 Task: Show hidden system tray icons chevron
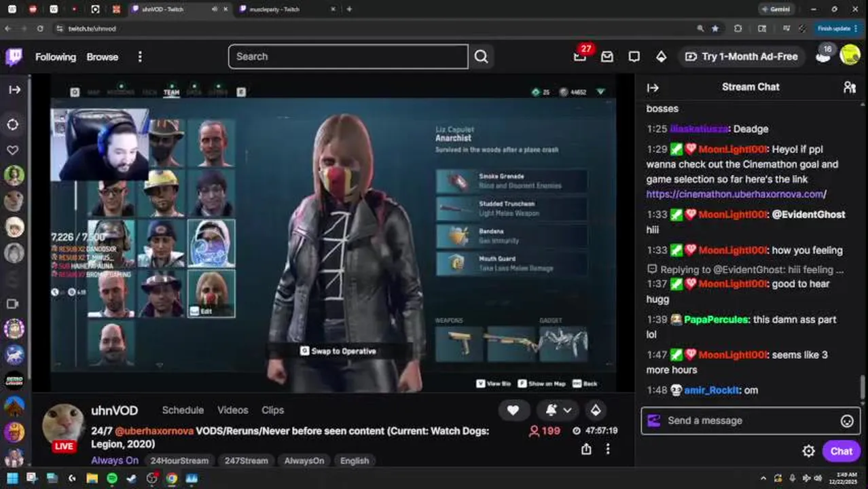click(763, 478)
